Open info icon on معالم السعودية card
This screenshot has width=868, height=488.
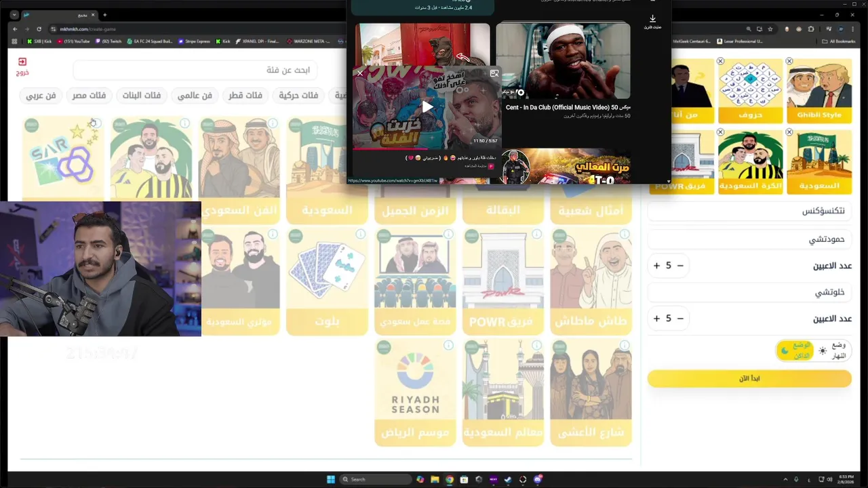(x=537, y=346)
